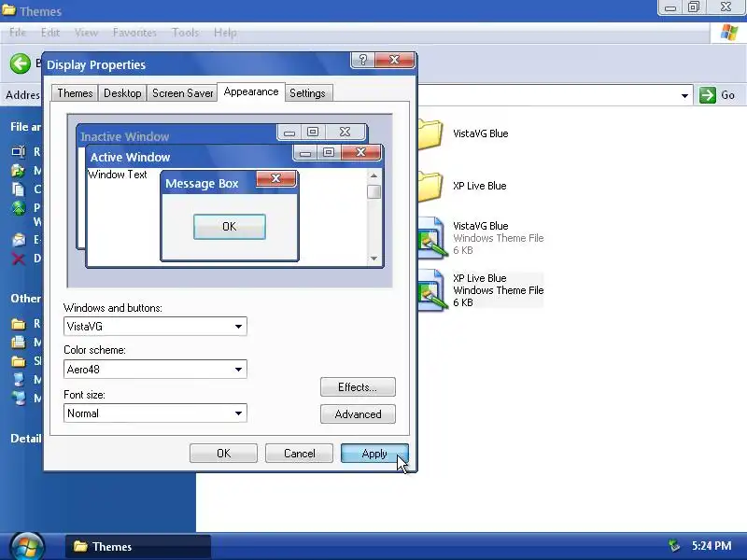
Task: Click preview scrollbar down arrow
Action: (374, 259)
